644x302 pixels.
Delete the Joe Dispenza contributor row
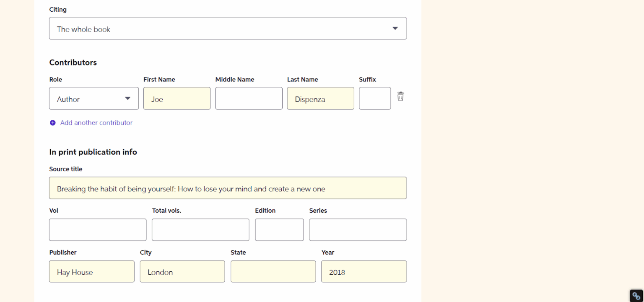(x=400, y=96)
